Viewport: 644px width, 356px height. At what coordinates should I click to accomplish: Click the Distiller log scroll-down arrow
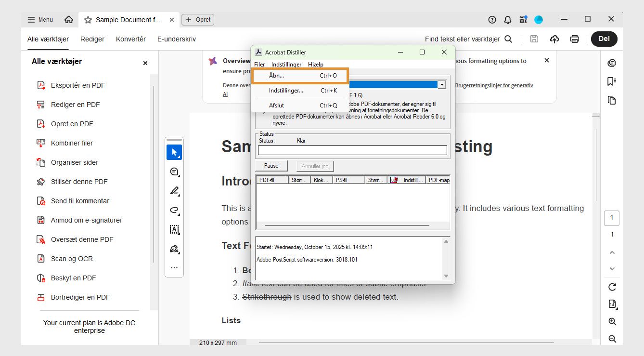446,276
